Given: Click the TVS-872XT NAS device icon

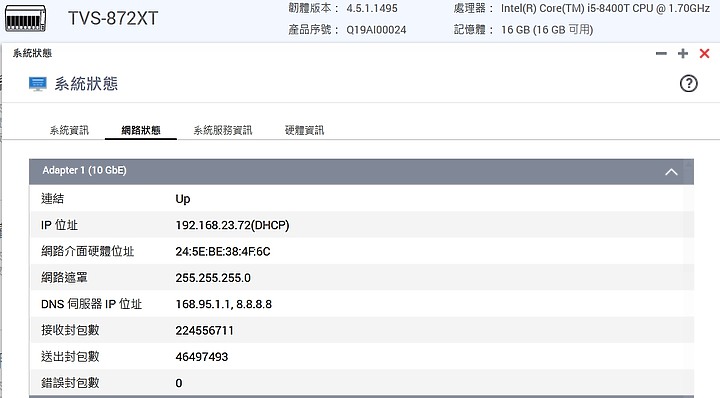Looking at the screenshot, I should [25, 18].
